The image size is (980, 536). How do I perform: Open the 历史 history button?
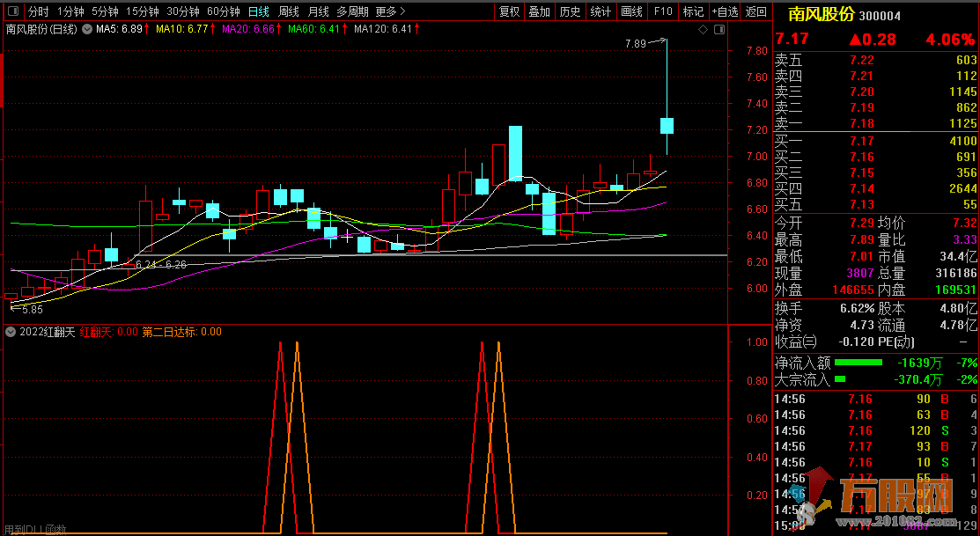(x=570, y=11)
